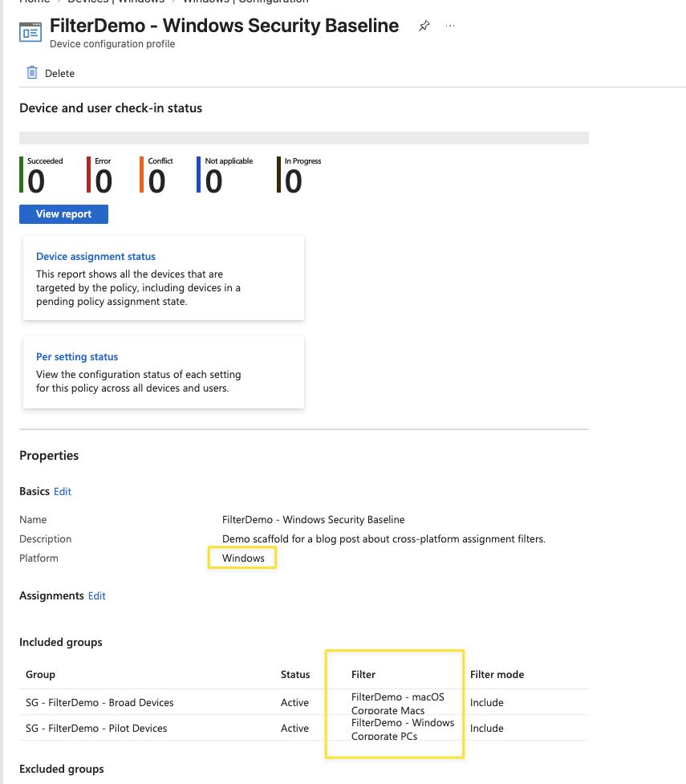The height and width of the screenshot is (784, 686).
Task: Open Per setting status report
Action: click(x=77, y=357)
